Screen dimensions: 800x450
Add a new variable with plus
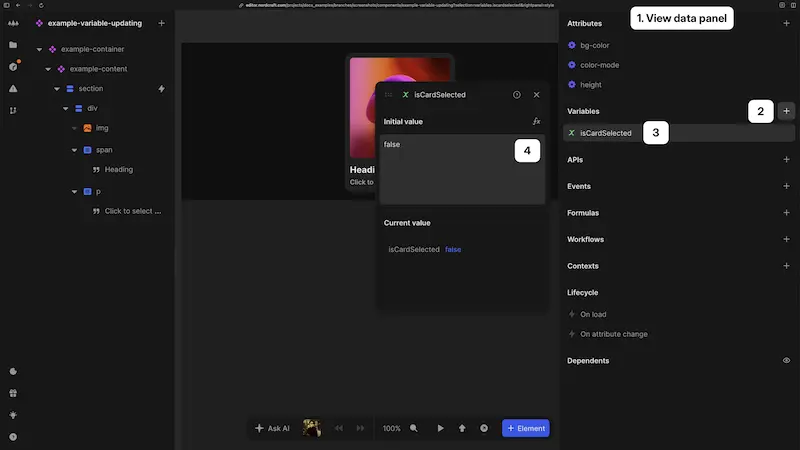coord(786,111)
